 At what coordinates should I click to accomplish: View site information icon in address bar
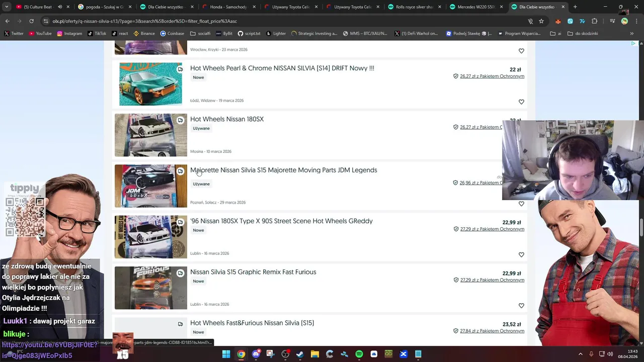tap(46, 21)
